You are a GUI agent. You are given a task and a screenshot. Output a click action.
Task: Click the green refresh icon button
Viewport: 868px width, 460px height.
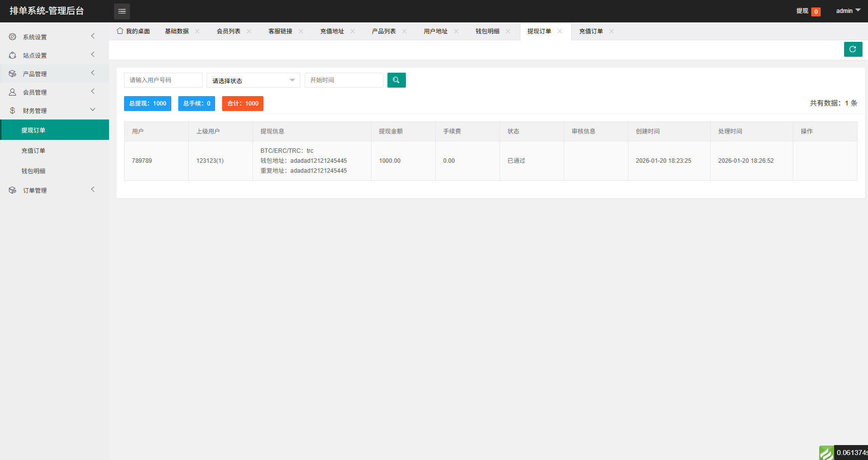click(x=853, y=49)
